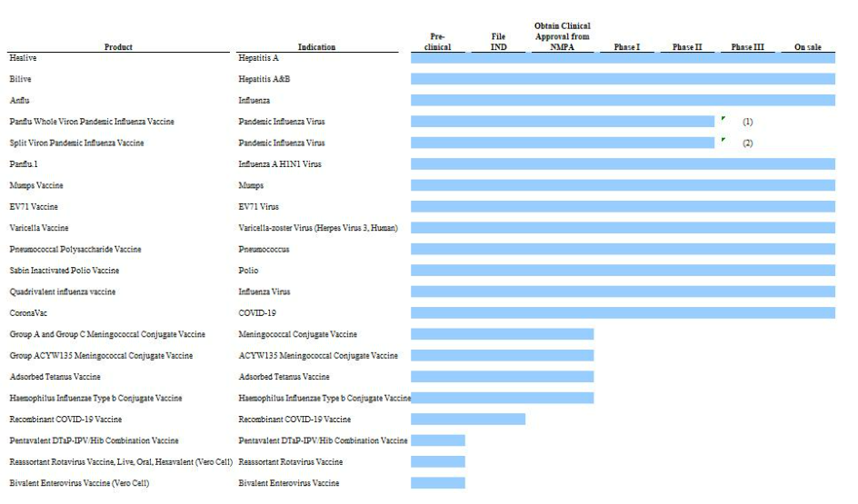This screenshot has height=504, width=858.
Task: Click the Hepatitis A&B indication text
Action: [264, 79]
